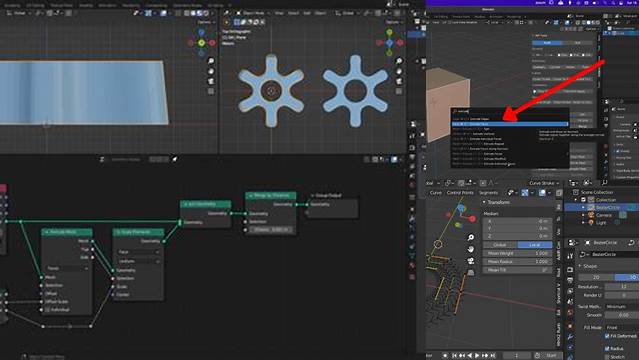Select highlighted Extrude Faces search result
The height and width of the screenshot is (360, 639).
[x=509, y=124]
